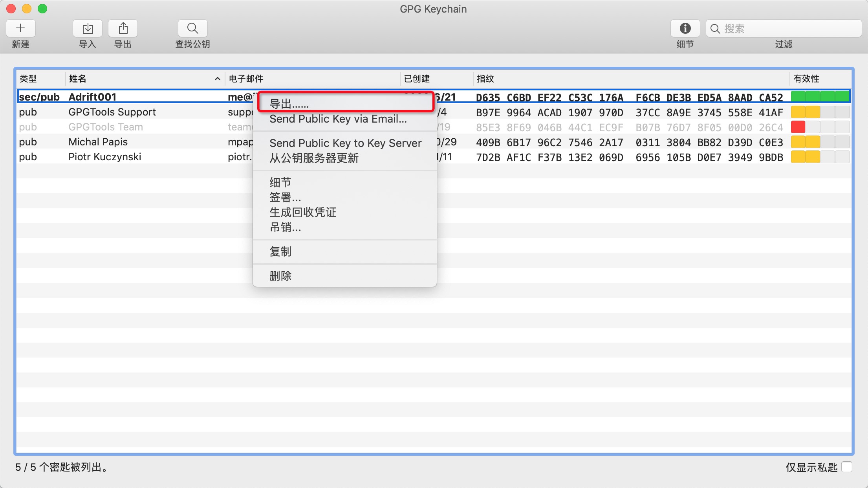
Task: Click the 新建 plus toolbar icon
Action: 20,28
